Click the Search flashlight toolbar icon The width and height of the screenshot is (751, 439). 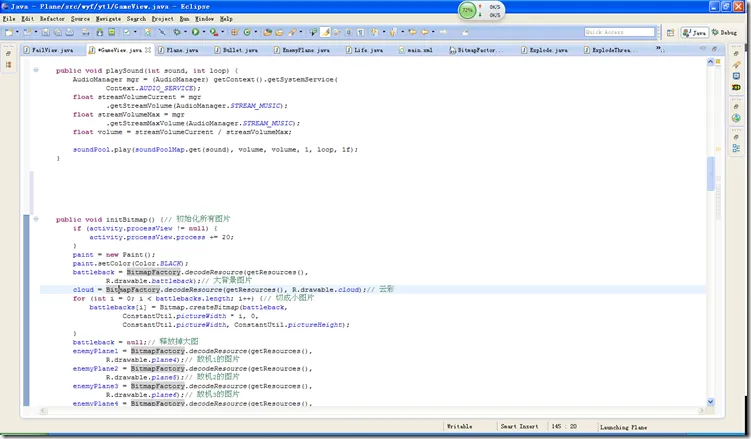click(292, 32)
